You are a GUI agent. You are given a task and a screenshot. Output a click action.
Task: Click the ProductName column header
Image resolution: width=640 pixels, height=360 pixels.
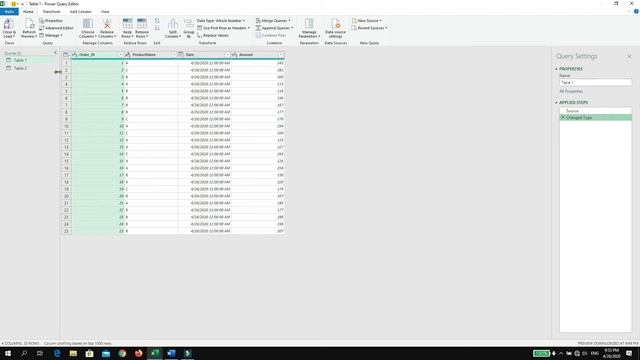pyautogui.click(x=151, y=54)
